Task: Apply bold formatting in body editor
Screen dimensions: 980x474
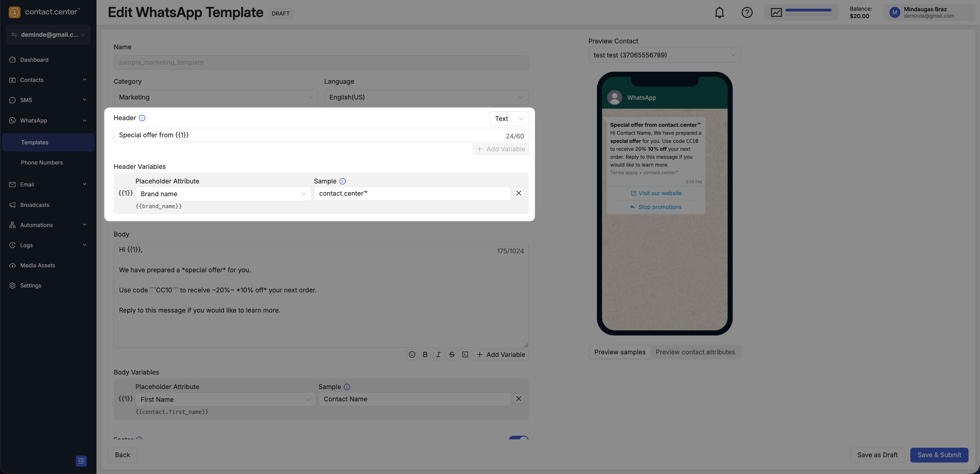Action: tap(425, 355)
